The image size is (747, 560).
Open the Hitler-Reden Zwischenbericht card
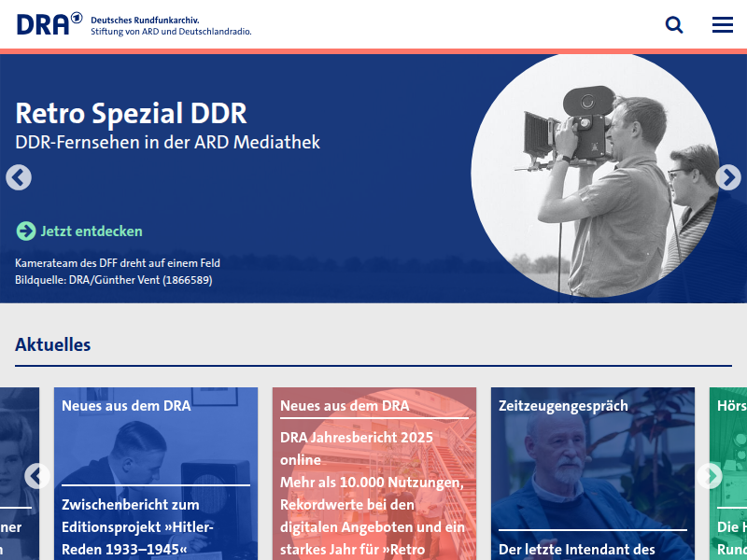coord(156,473)
